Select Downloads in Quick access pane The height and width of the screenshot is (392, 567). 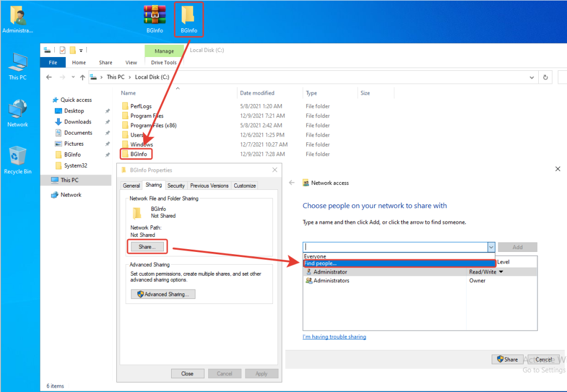(x=78, y=122)
